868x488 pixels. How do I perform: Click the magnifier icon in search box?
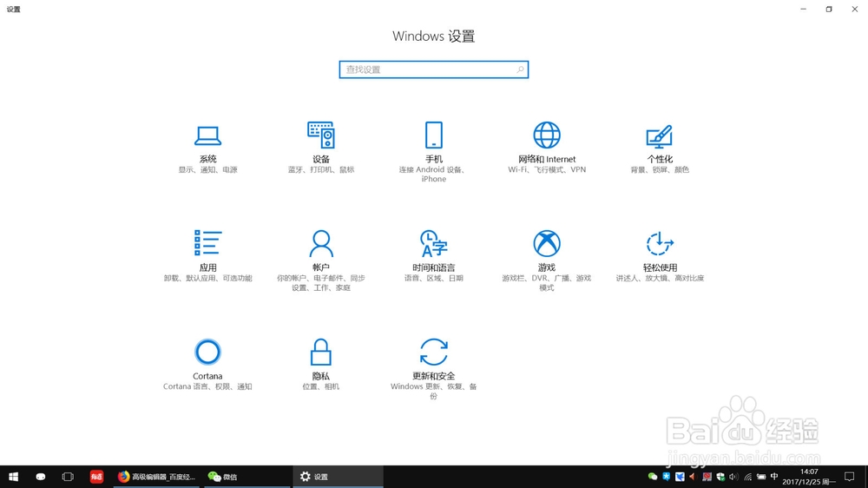(520, 69)
